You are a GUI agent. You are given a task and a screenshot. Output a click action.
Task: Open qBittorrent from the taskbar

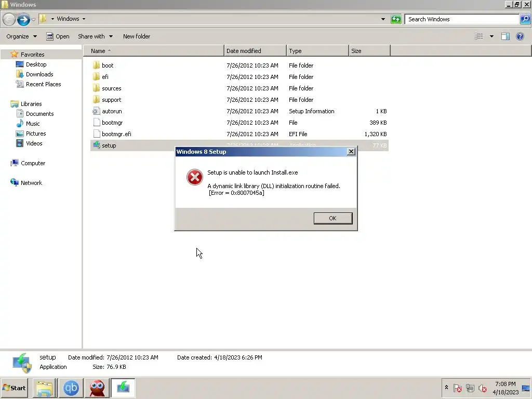click(x=71, y=388)
